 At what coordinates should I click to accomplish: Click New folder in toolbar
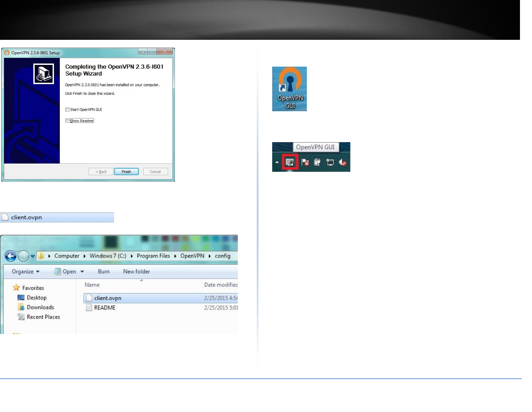[x=136, y=272]
